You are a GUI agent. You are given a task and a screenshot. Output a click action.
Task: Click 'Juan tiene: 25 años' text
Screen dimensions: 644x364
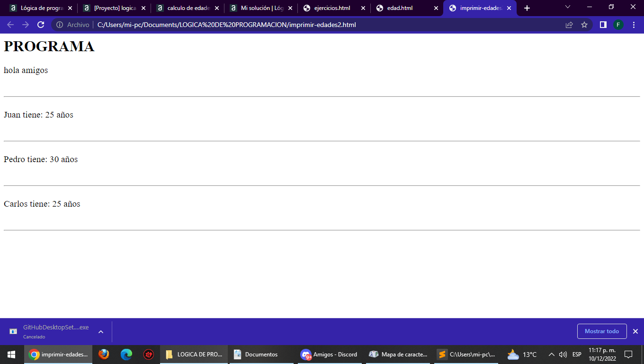click(x=38, y=115)
